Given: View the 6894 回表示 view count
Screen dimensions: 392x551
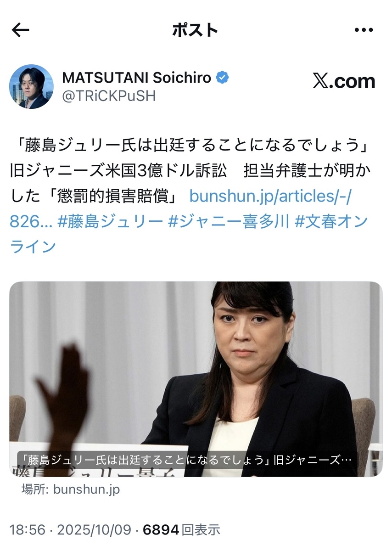Looking at the screenshot, I should [182, 530].
